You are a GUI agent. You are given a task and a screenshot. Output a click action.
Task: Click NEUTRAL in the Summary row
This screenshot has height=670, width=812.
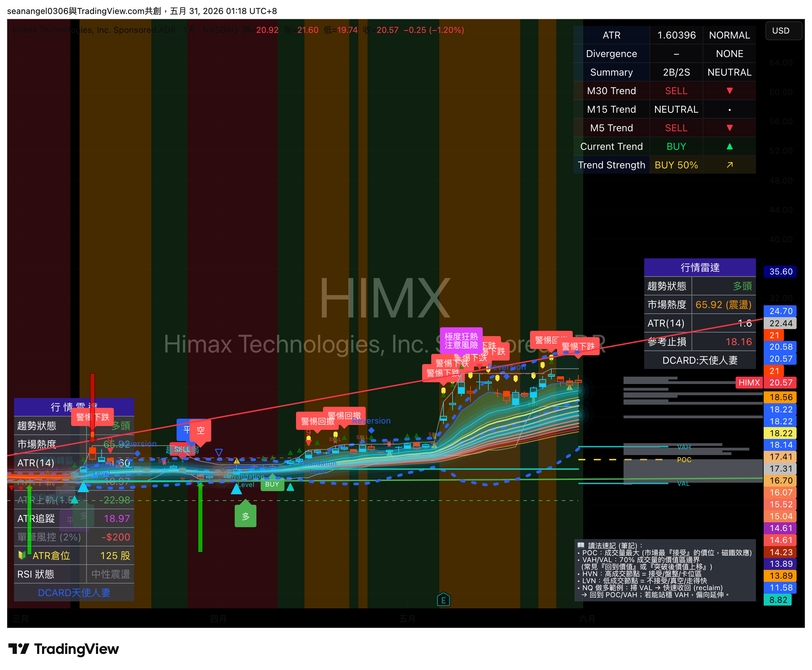[x=729, y=72]
